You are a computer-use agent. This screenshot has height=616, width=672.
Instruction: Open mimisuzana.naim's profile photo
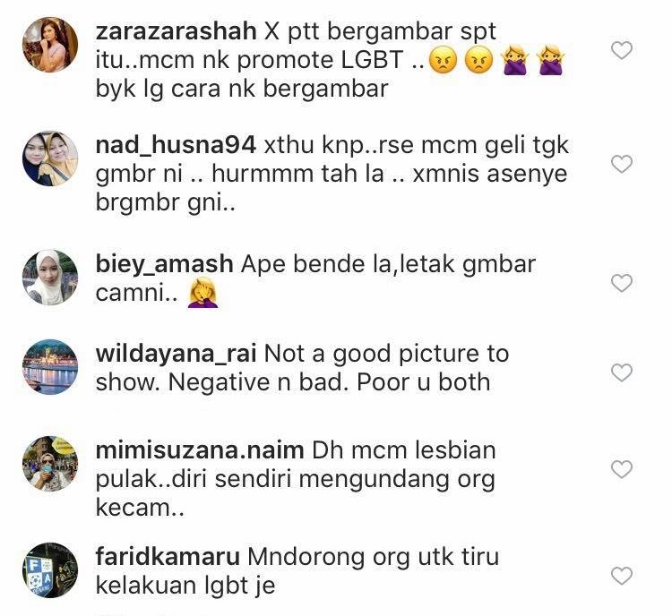(50, 464)
